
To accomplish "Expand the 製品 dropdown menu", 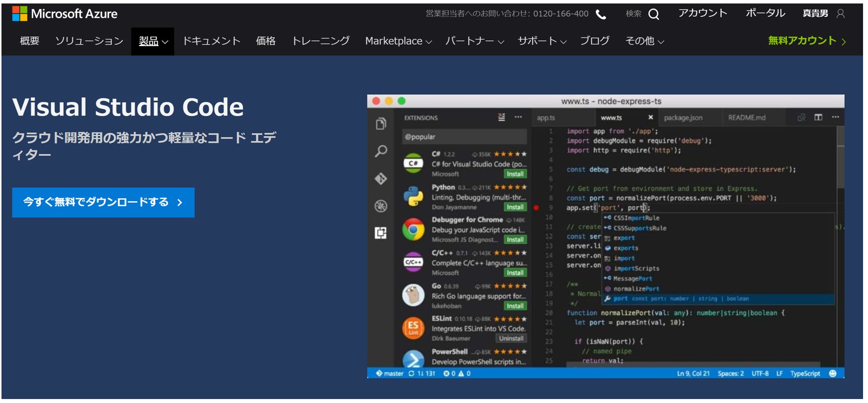I will click(x=153, y=41).
